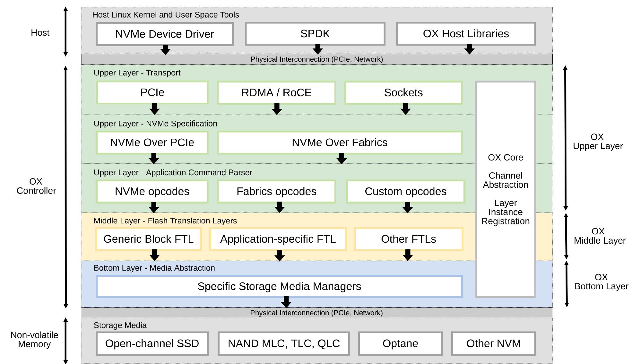Select the Application-specific FTL box

pos(278,239)
